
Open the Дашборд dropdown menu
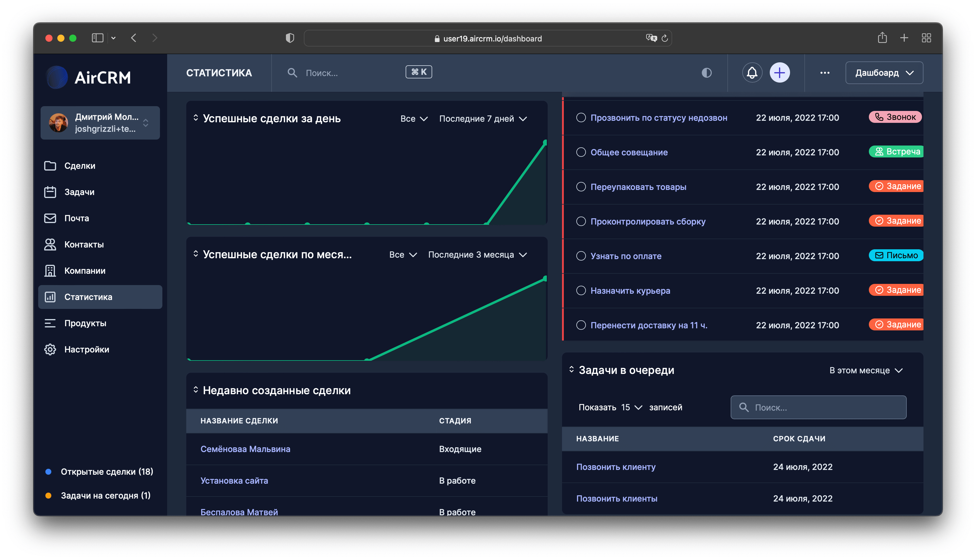tap(884, 73)
